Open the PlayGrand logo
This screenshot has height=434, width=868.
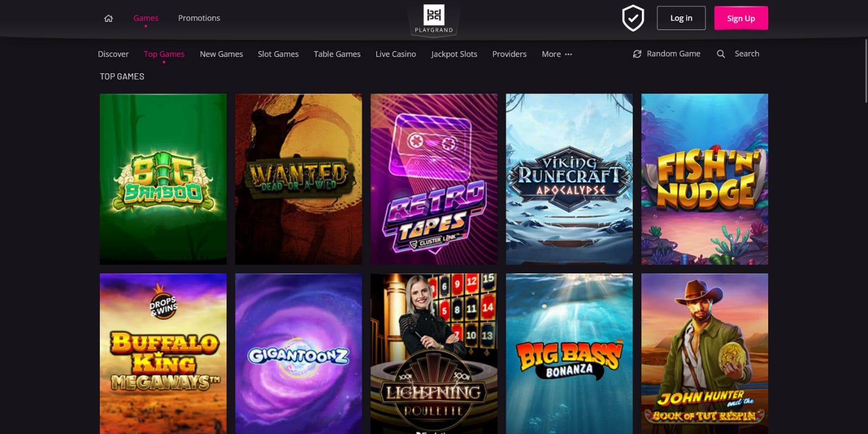(x=433, y=19)
